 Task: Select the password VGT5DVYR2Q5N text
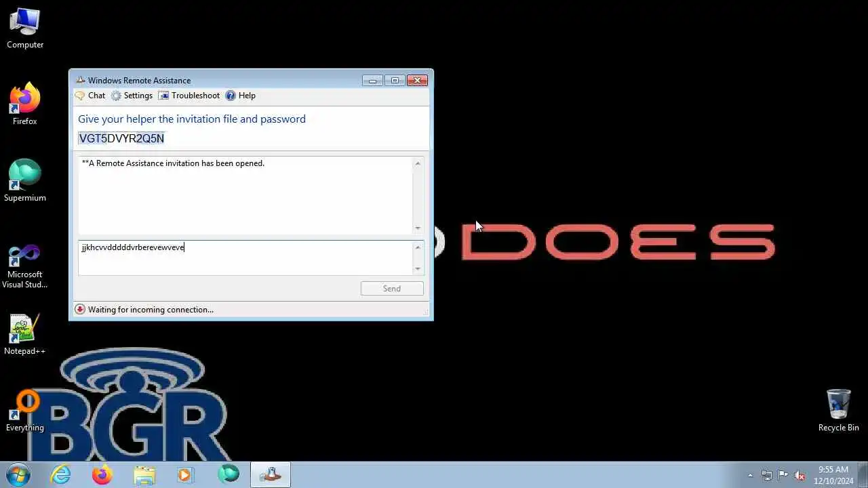pyautogui.click(x=121, y=138)
